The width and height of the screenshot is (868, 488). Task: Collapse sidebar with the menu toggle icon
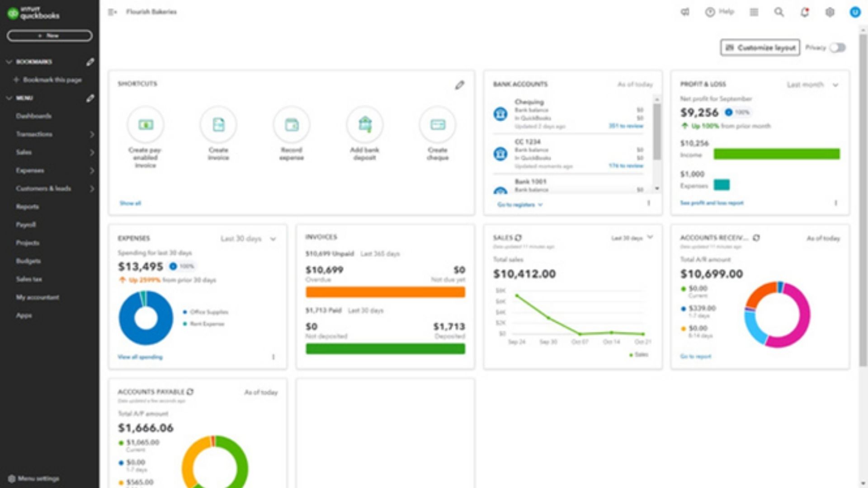112,12
